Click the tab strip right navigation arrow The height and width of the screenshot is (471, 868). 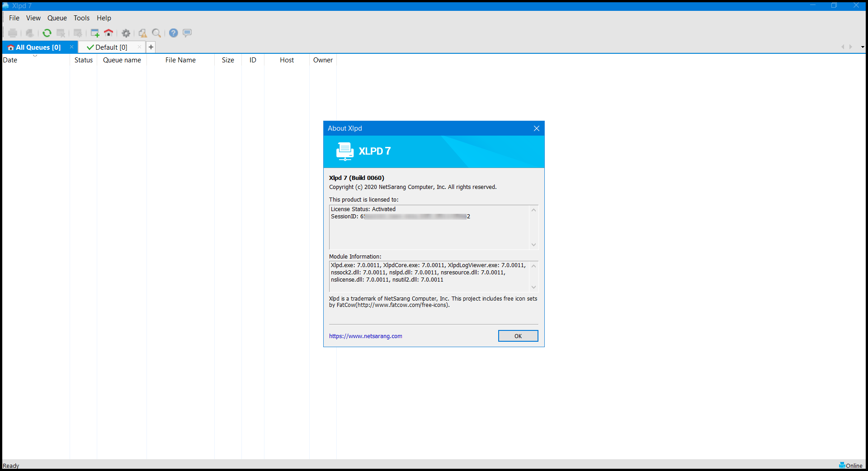850,47
